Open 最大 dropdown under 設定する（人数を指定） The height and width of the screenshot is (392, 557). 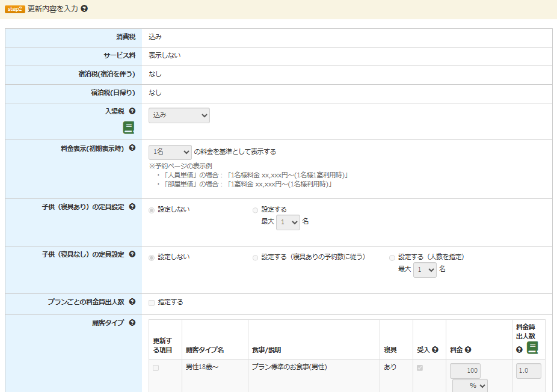click(x=425, y=270)
